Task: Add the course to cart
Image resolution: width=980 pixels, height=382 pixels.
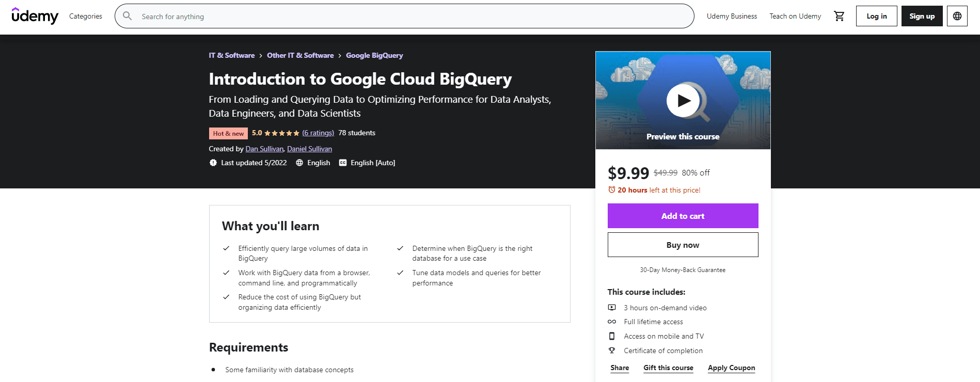Action: pyautogui.click(x=683, y=216)
